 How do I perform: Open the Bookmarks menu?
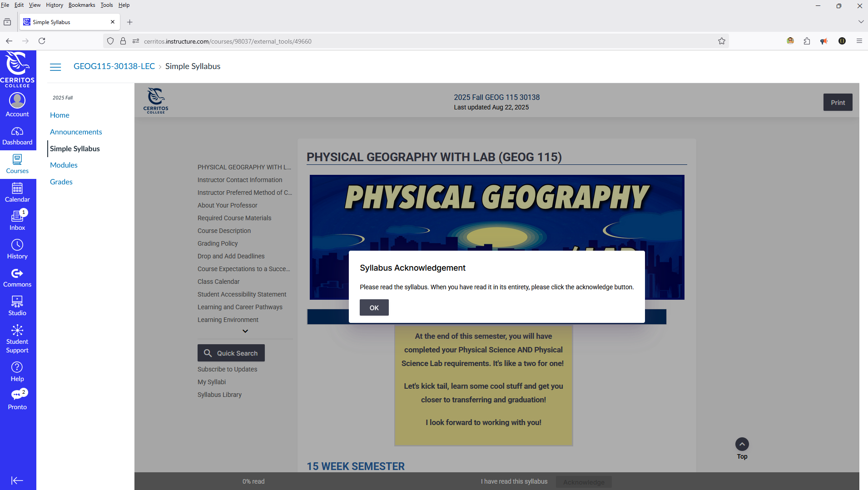(82, 5)
